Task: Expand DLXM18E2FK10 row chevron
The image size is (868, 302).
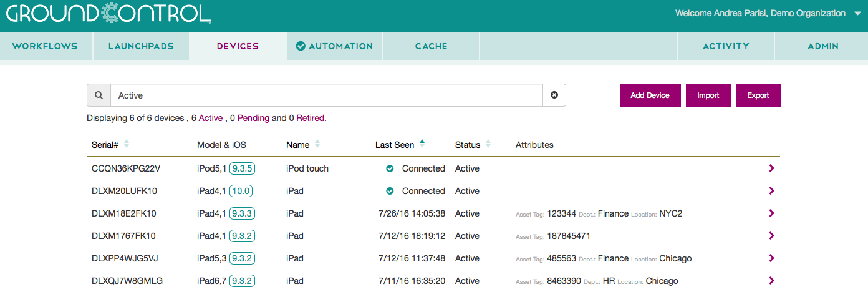Action: (x=771, y=213)
